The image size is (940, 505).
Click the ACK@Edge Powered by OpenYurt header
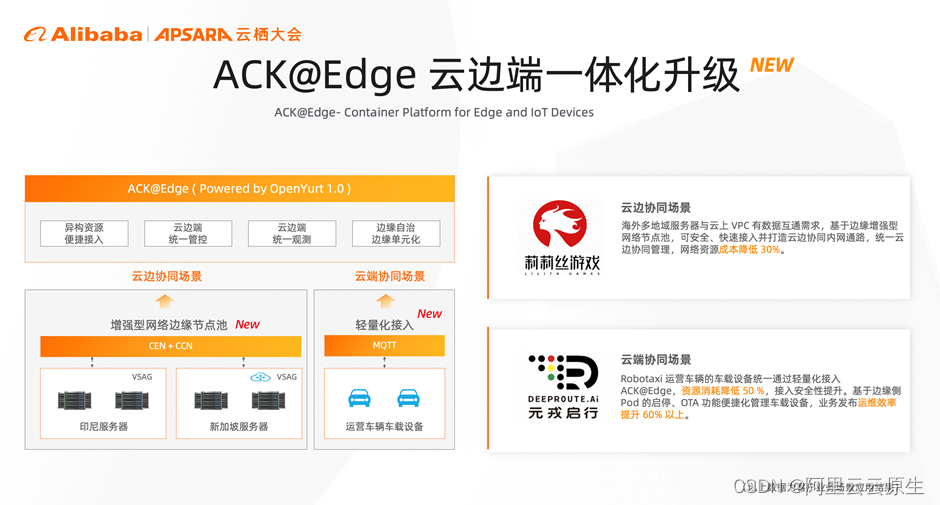pos(239,188)
